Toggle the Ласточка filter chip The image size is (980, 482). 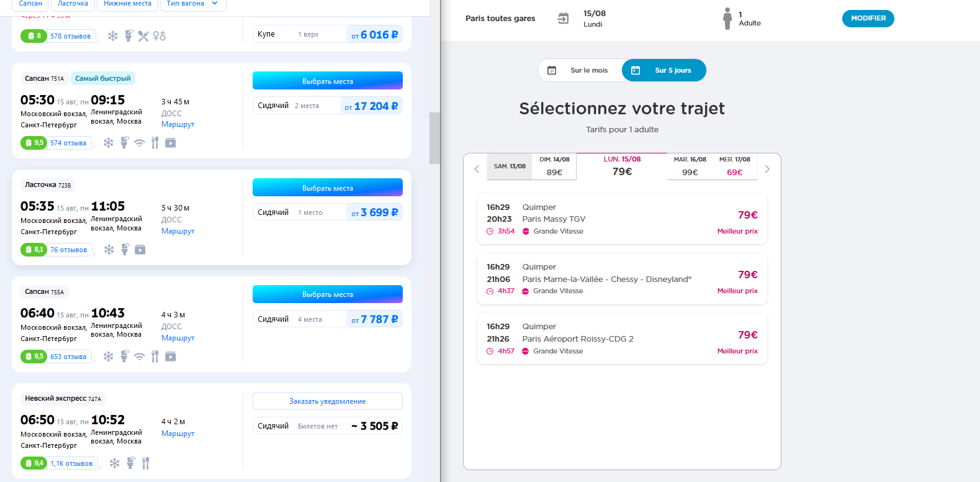73,4
